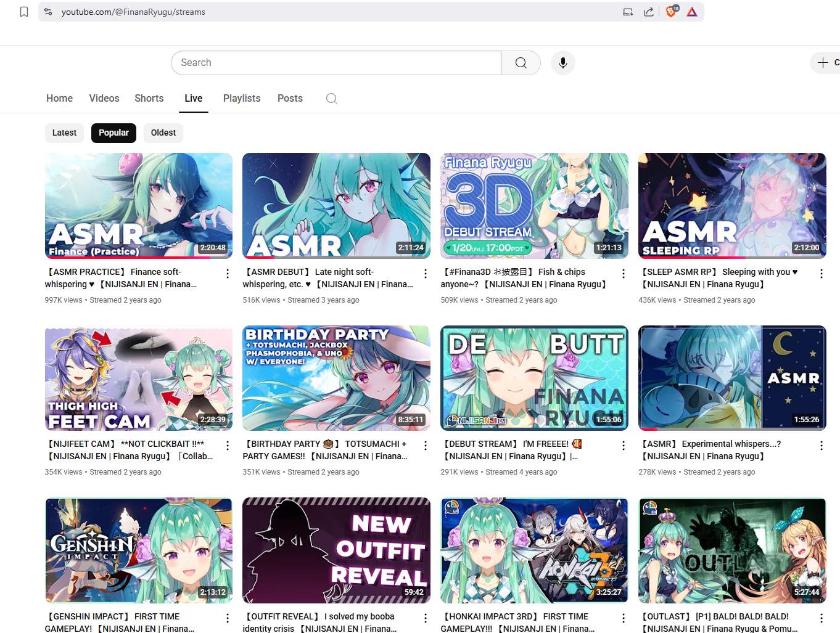Open options menu for ASMR PRACTICE video
The image size is (840, 633).
click(x=227, y=274)
